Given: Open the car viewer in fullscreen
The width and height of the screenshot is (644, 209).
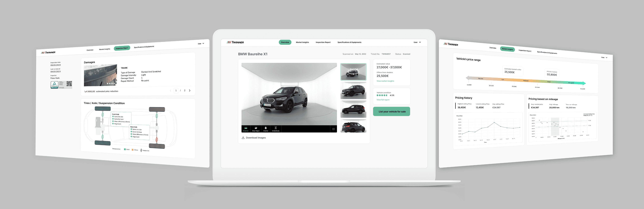Looking at the screenshot, I should coord(333,129).
